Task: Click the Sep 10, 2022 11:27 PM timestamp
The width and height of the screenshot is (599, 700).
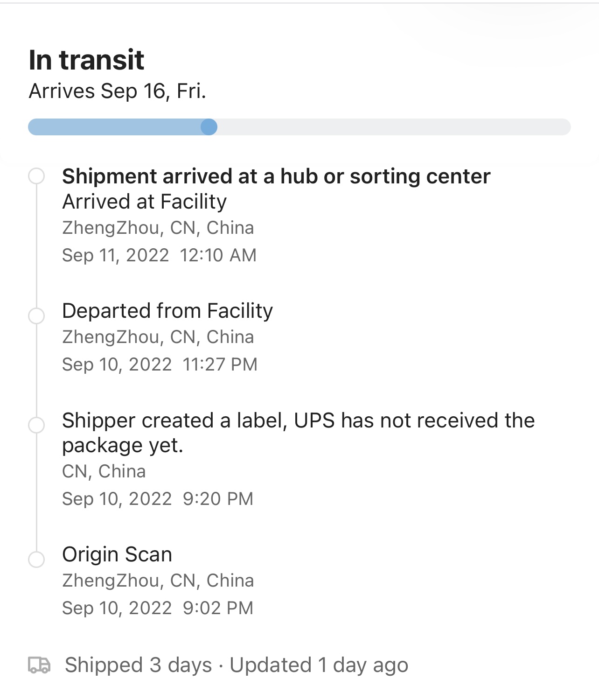Action: 160,364
